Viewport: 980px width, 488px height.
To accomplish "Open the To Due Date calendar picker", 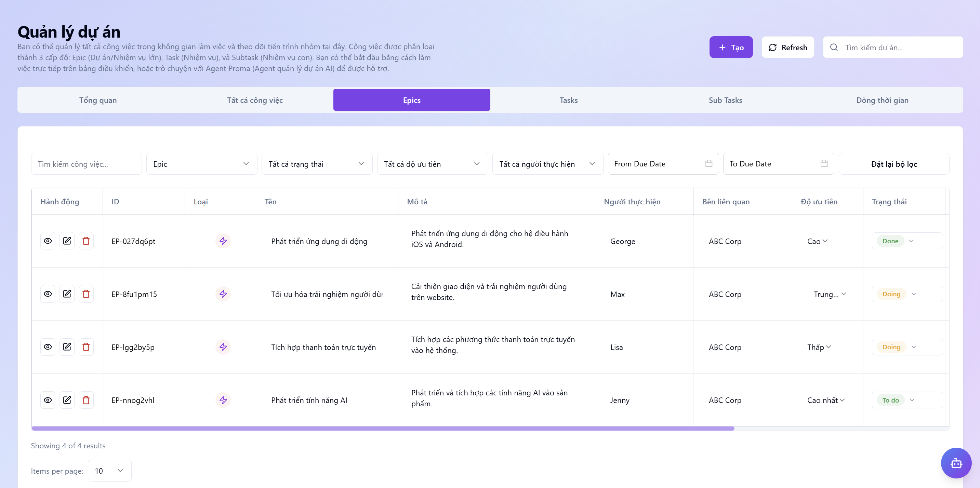I will point(778,164).
